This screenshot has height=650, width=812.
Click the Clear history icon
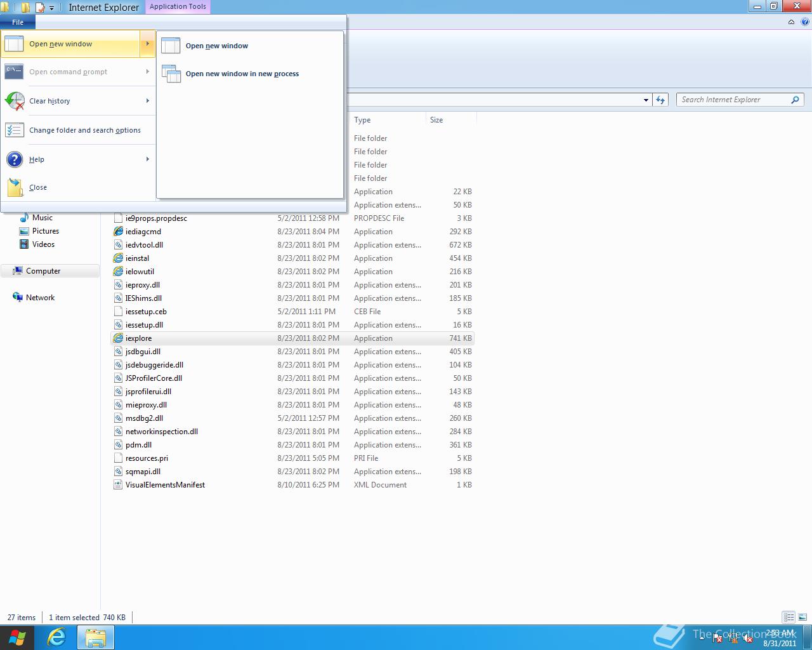pyautogui.click(x=15, y=101)
